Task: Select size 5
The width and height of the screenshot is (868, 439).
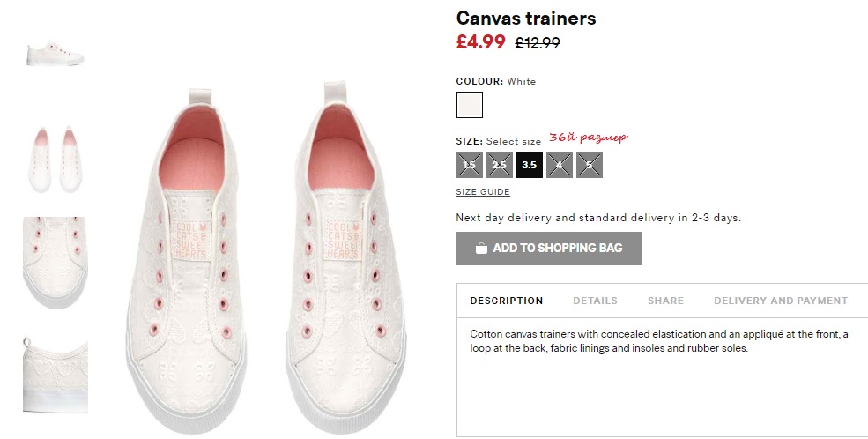Action: (590, 165)
